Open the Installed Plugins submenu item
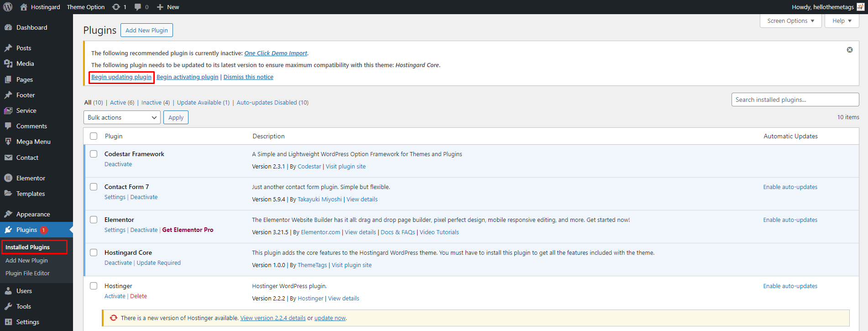 28,247
